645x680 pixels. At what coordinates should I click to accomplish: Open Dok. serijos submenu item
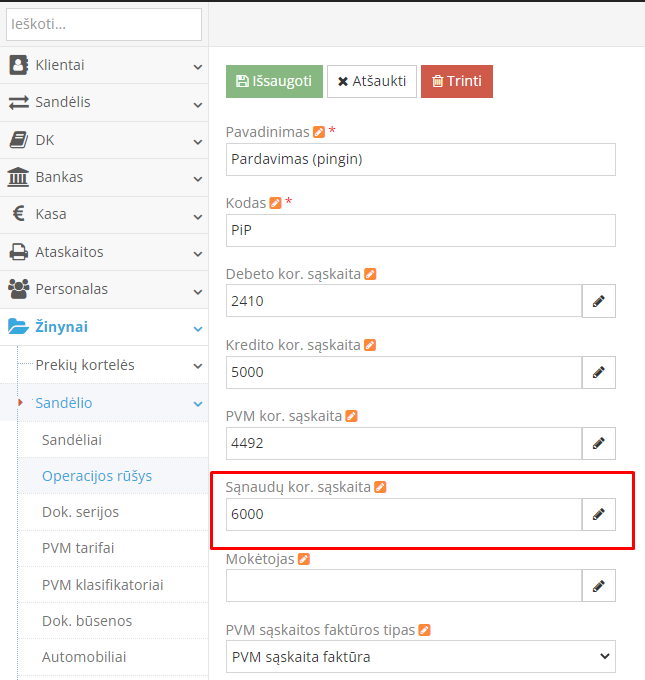(x=80, y=512)
